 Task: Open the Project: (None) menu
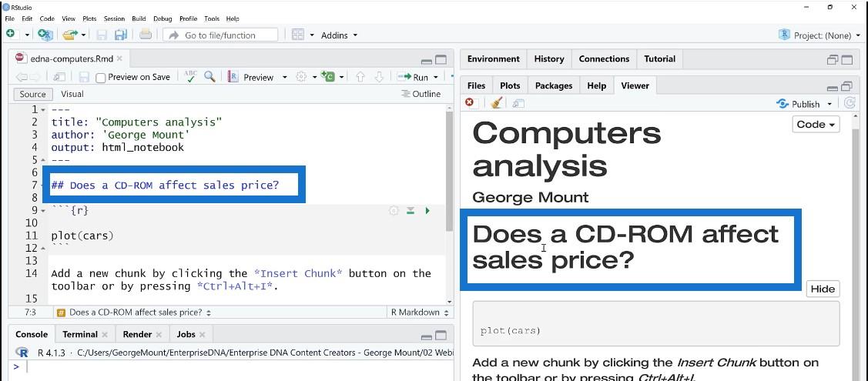819,35
